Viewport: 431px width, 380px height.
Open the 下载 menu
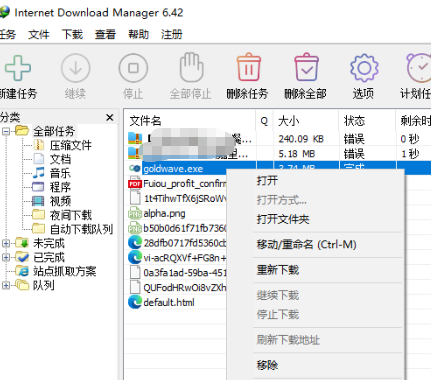click(x=72, y=34)
